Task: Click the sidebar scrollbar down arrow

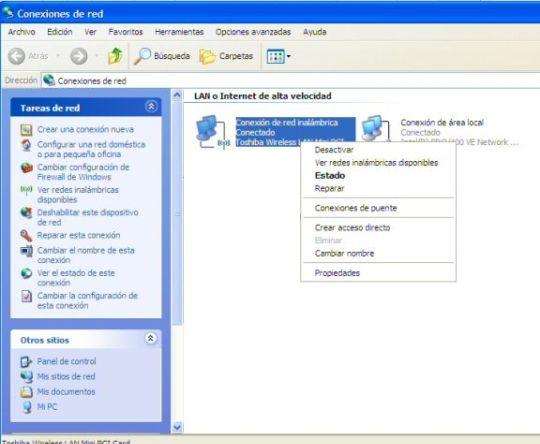Action: click(x=177, y=427)
